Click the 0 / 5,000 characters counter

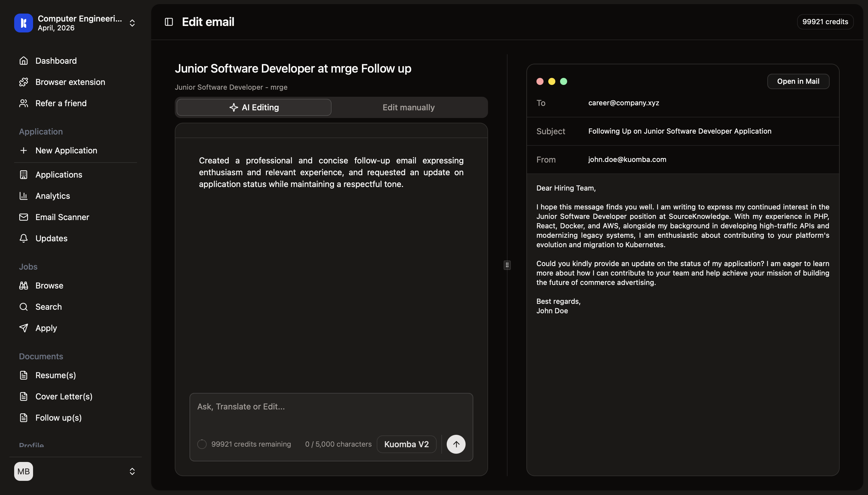pos(338,444)
